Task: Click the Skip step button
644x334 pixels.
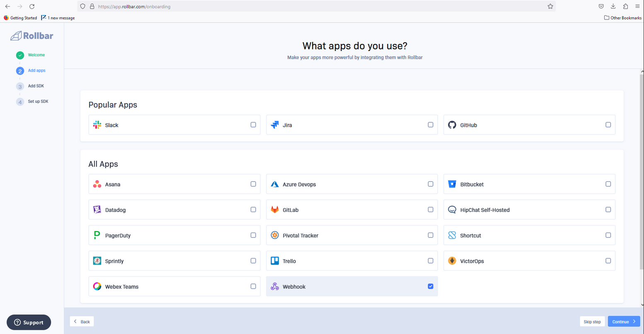Action: click(592, 322)
